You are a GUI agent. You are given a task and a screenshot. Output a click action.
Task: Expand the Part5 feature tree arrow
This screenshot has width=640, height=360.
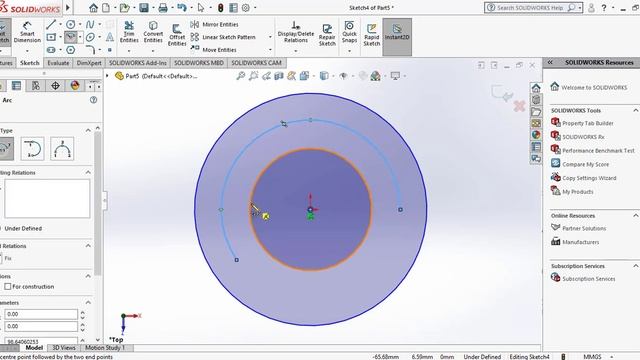click(x=107, y=76)
